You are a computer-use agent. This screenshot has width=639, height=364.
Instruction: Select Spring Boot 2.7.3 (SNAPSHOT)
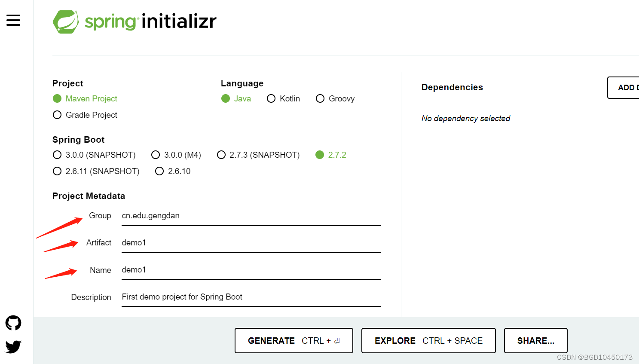[258, 155]
